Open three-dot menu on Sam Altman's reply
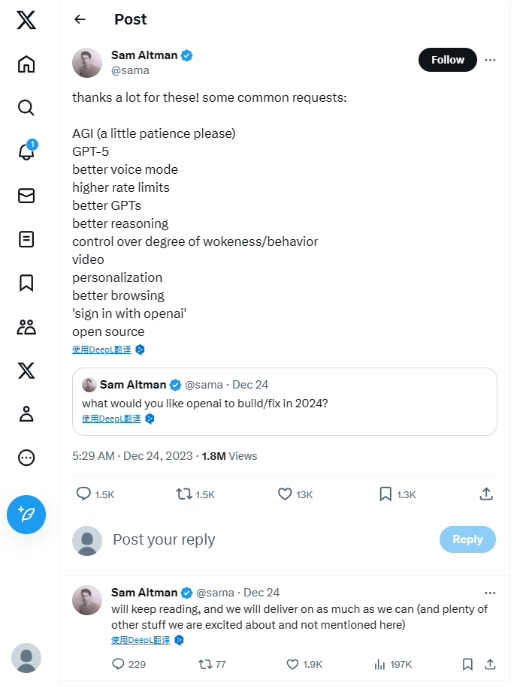This screenshot has height=687, width=519. point(490,592)
